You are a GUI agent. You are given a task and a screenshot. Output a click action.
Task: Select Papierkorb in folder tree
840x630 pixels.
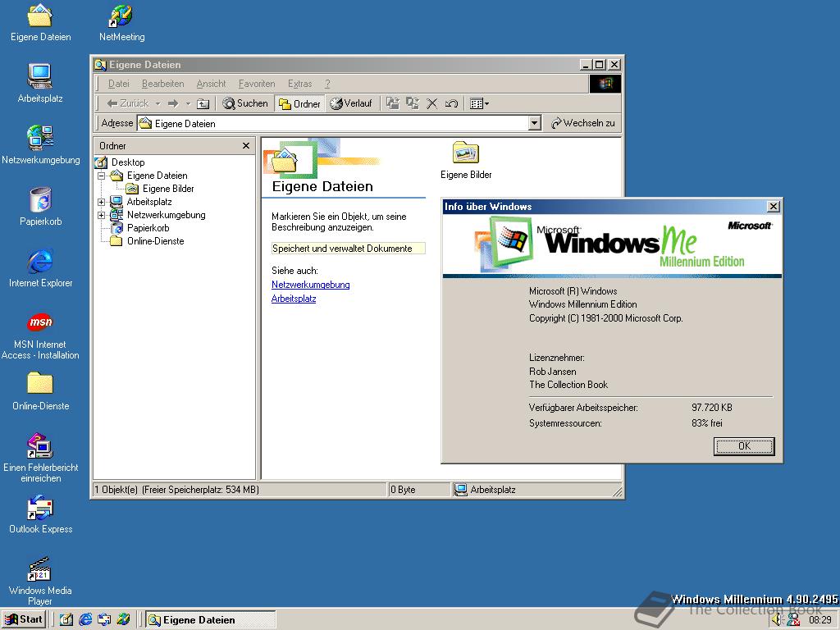pyautogui.click(x=148, y=228)
